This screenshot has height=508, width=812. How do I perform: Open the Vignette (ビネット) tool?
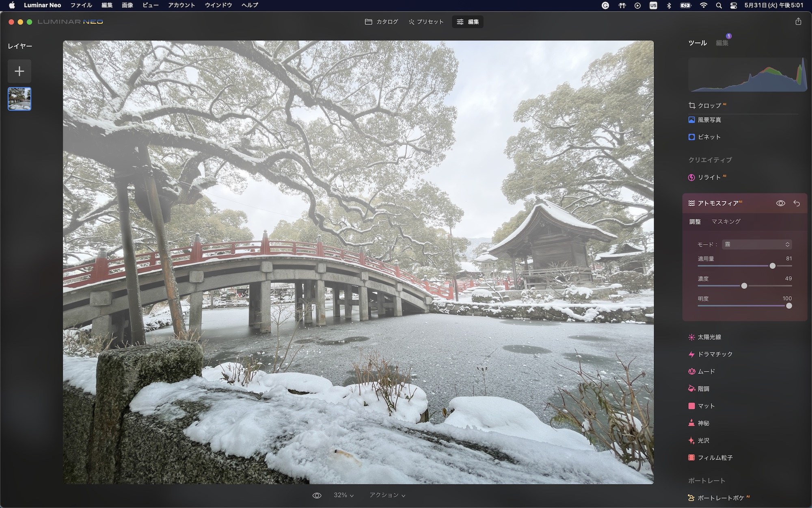709,137
